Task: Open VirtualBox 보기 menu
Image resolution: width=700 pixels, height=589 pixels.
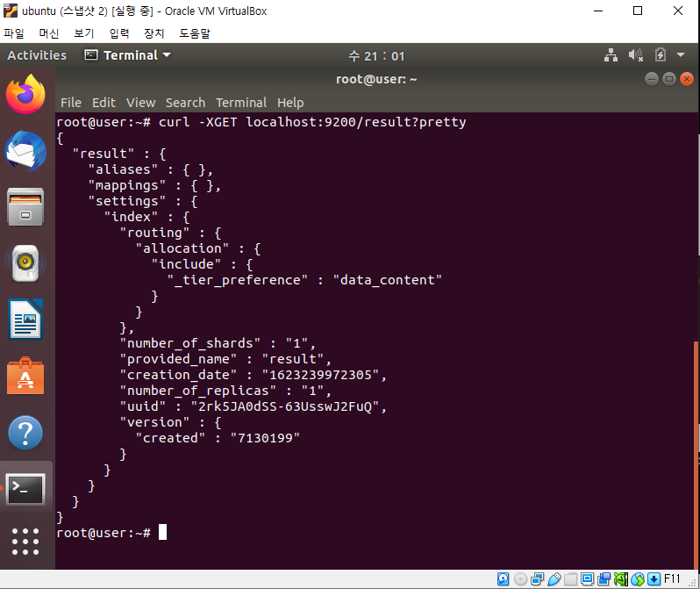Action: pyautogui.click(x=83, y=33)
